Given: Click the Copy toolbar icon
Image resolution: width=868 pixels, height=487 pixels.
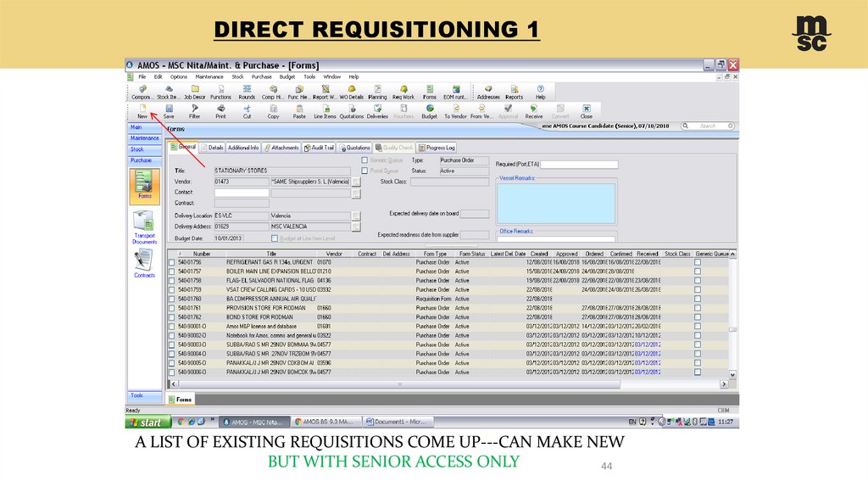Looking at the screenshot, I should pos(274,111).
